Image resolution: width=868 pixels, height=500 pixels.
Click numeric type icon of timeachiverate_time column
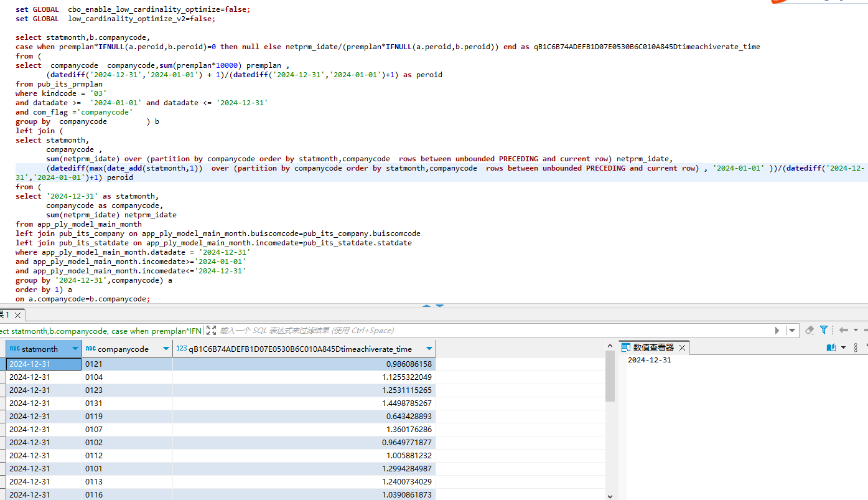[x=182, y=349]
